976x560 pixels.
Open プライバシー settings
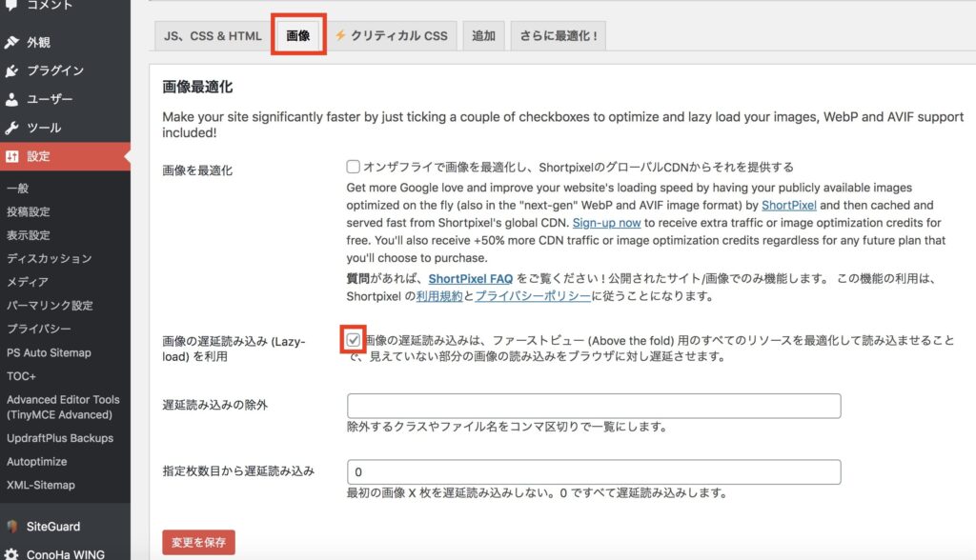coord(38,329)
